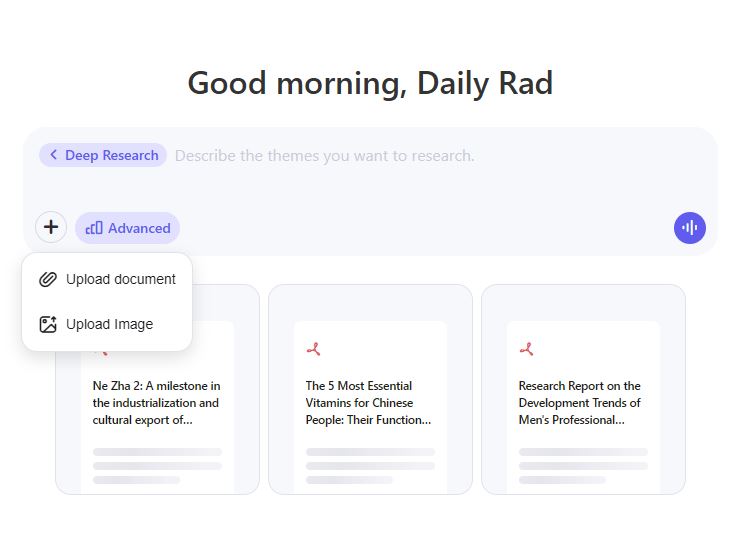734x533 pixels.
Task: Click the preview lines on the Vitamins card
Action: point(369,466)
